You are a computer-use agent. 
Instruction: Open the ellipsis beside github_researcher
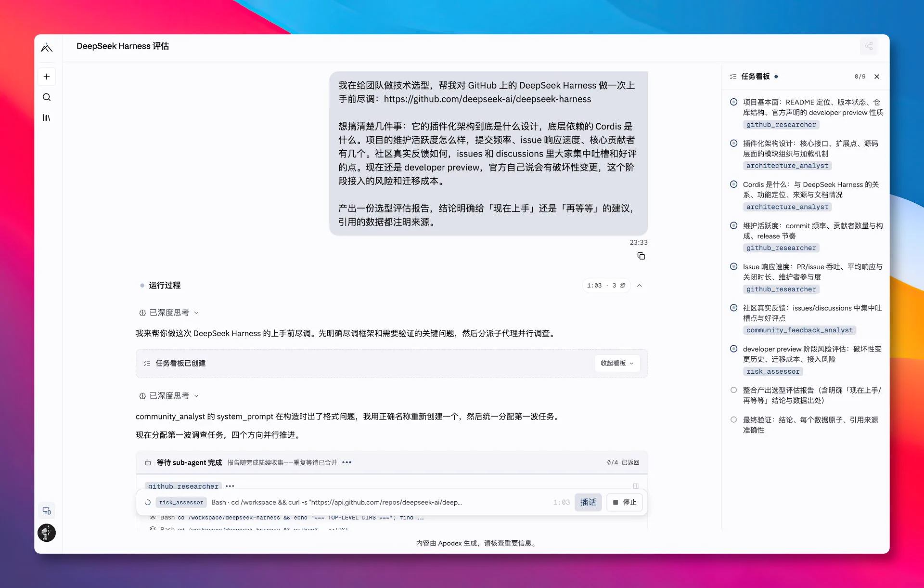click(x=230, y=486)
